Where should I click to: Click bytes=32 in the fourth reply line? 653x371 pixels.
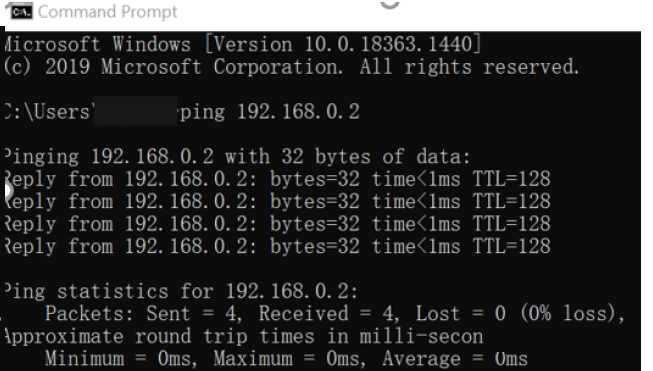(x=315, y=247)
